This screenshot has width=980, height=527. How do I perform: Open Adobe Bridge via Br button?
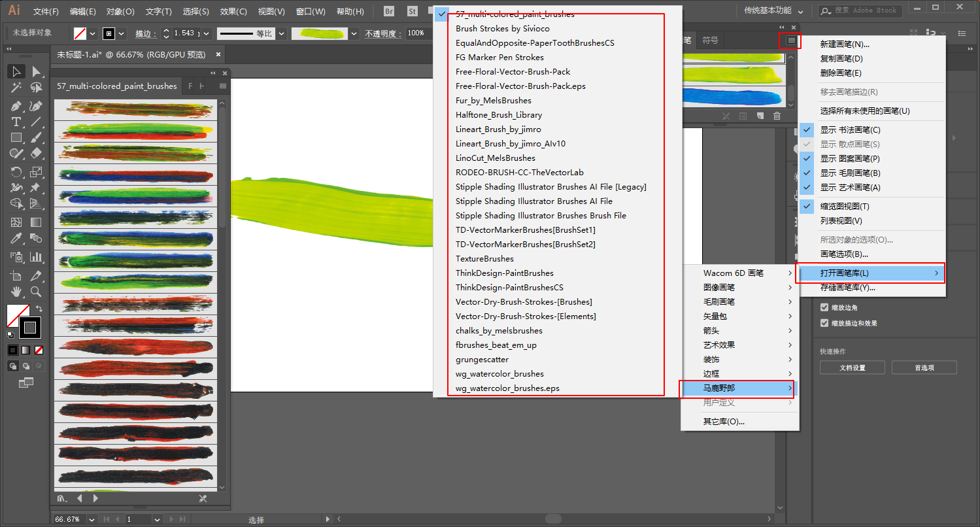tap(389, 11)
